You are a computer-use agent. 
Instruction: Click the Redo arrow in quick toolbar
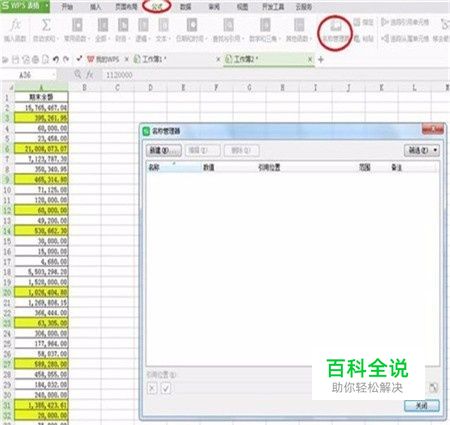coord(66,59)
